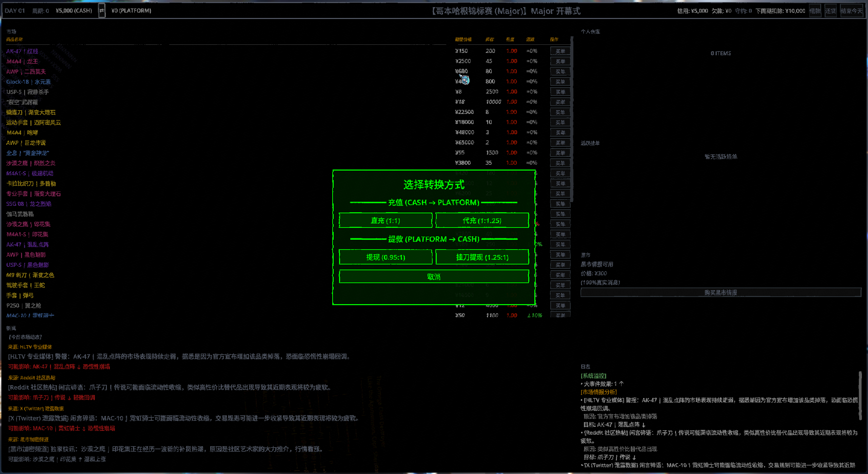Click 买单 for AK-47 红线
868x474 pixels.
tap(560, 51)
